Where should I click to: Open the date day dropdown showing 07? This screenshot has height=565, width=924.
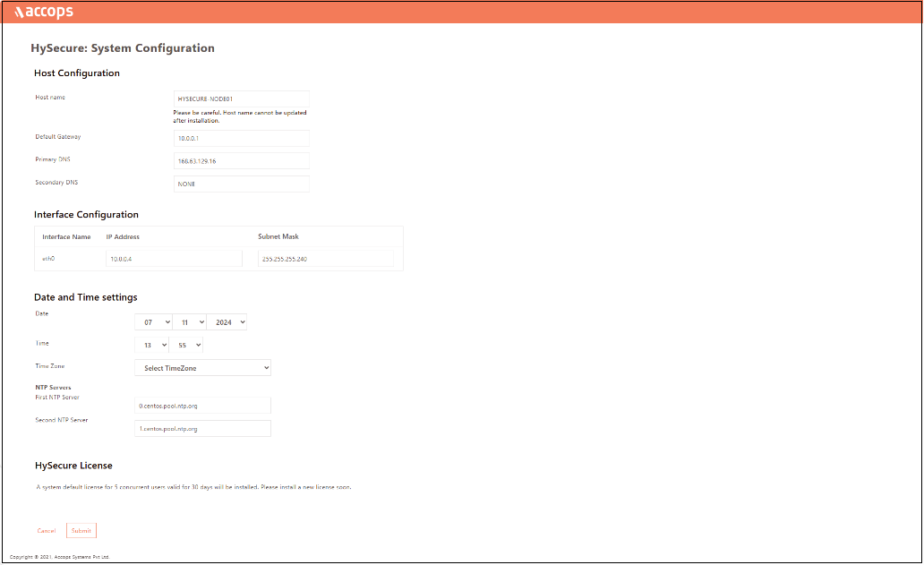pyautogui.click(x=153, y=322)
